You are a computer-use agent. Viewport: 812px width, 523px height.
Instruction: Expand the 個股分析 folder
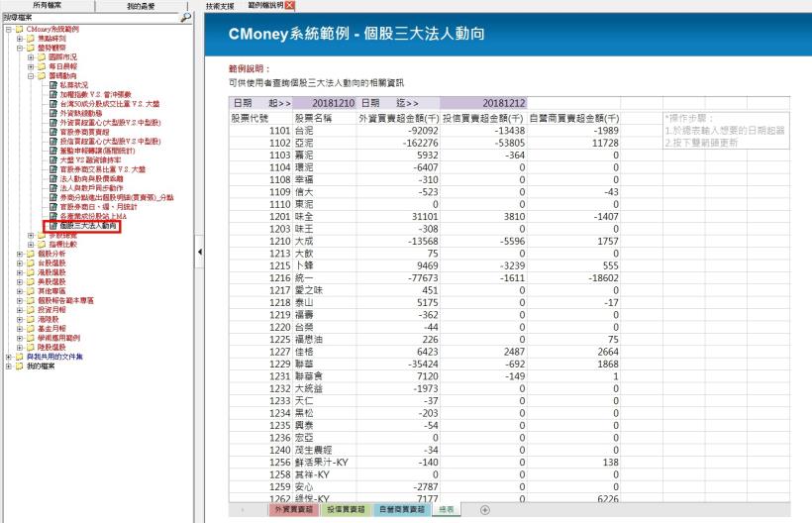click(20, 254)
